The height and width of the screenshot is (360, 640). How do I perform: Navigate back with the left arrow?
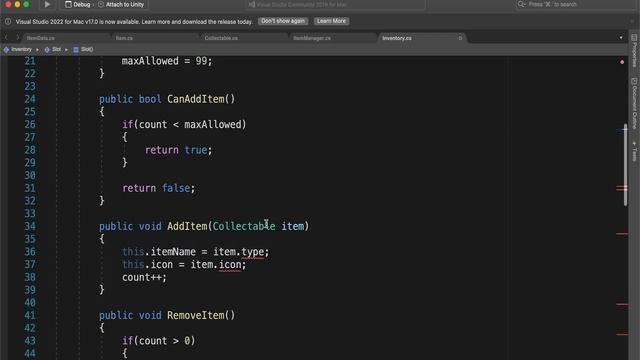click(6, 38)
